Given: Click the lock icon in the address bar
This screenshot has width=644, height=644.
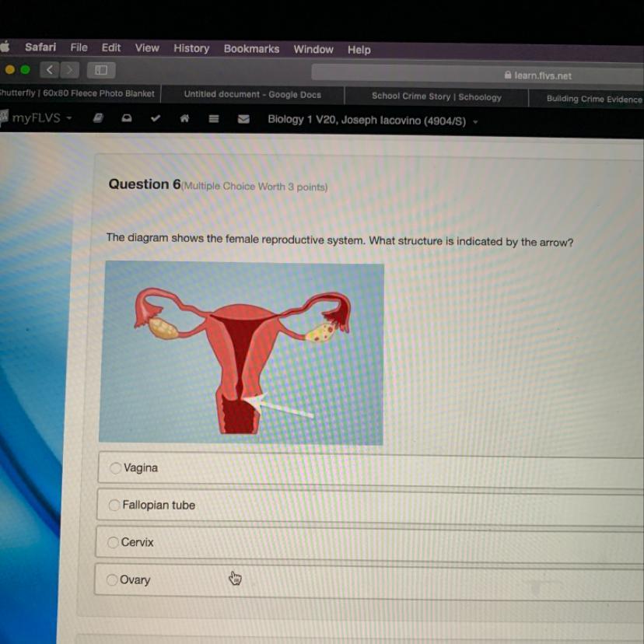Looking at the screenshot, I should click(x=508, y=75).
